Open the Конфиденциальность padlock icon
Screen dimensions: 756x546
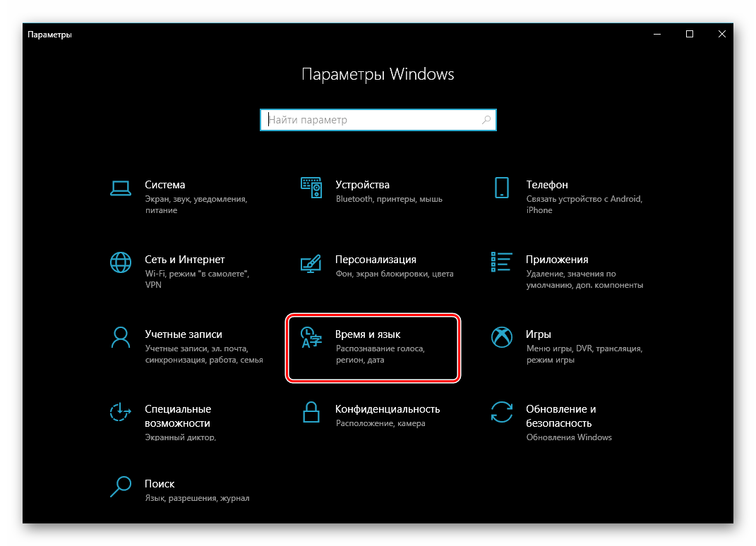point(311,411)
